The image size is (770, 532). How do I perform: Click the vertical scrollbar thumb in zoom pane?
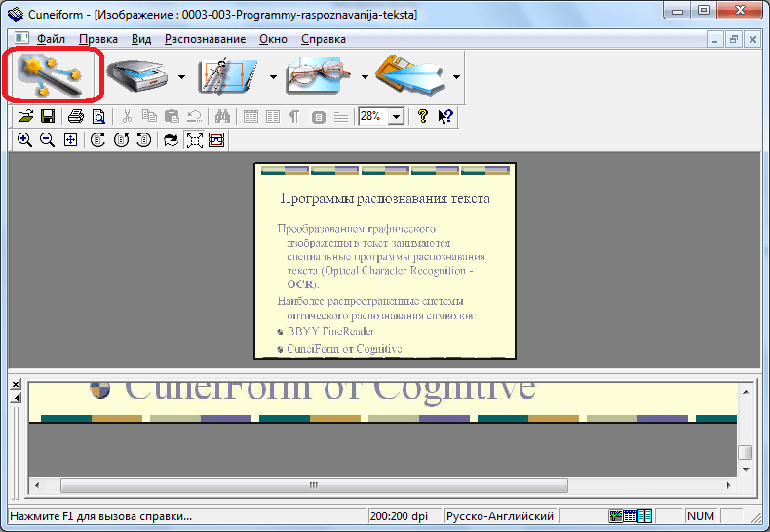(x=746, y=452)
